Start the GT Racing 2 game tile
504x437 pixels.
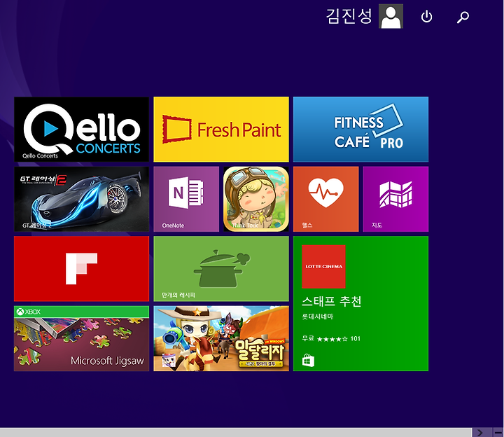pyautogui.click(x=81, y=199)
